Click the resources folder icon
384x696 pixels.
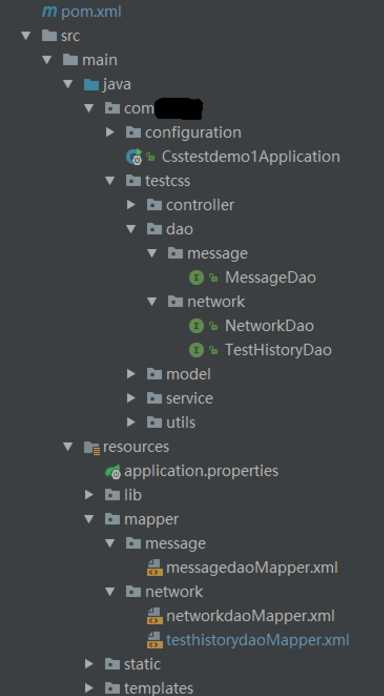pos(92,447)
